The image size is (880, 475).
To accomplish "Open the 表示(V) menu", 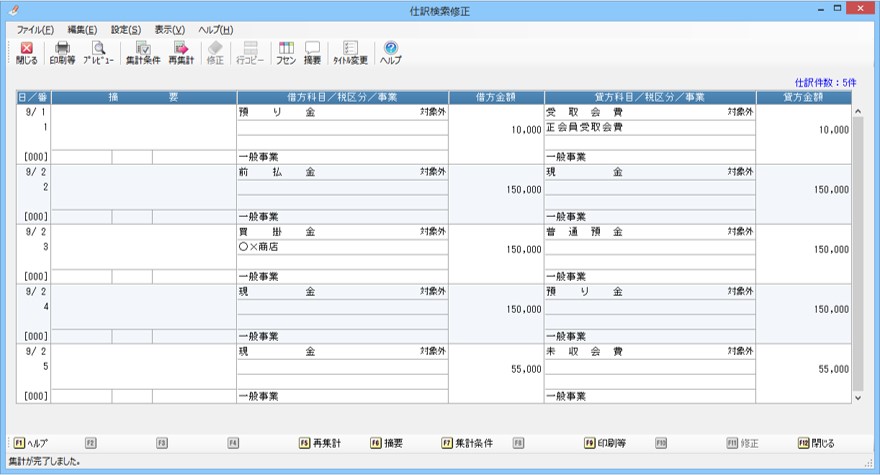I will click(170, 30).
